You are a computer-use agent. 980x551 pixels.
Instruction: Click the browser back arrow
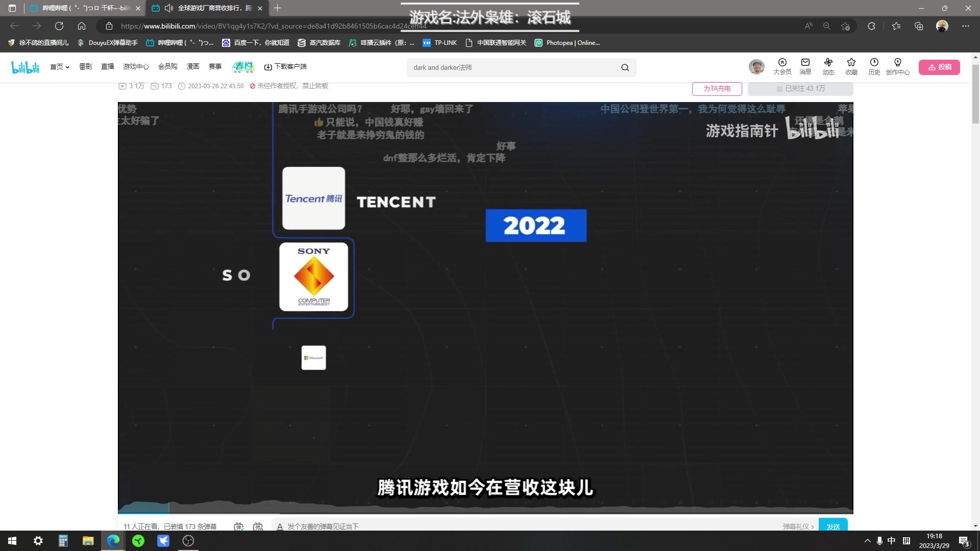point(14,26)
